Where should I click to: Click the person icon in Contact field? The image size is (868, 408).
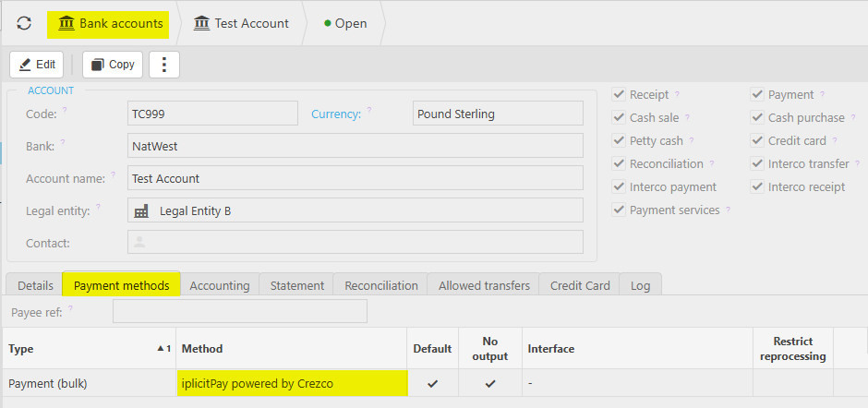(139, 242)
